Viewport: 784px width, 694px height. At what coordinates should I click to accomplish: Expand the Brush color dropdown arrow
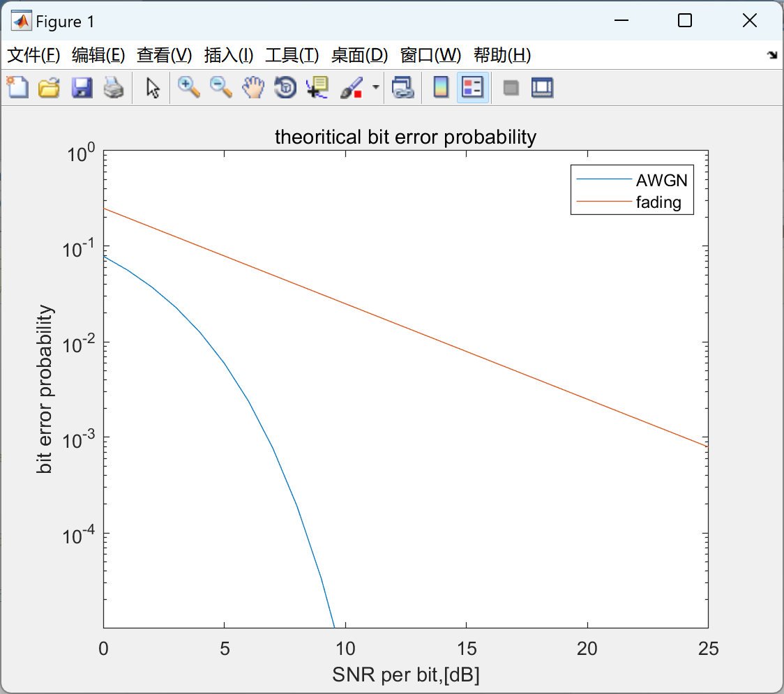(x=375, y=87)
